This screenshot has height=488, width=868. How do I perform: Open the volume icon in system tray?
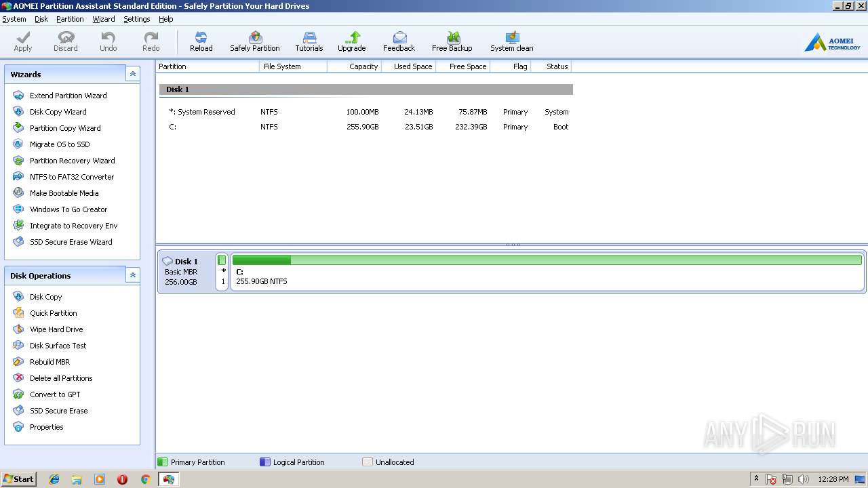[x=804, y=479]
